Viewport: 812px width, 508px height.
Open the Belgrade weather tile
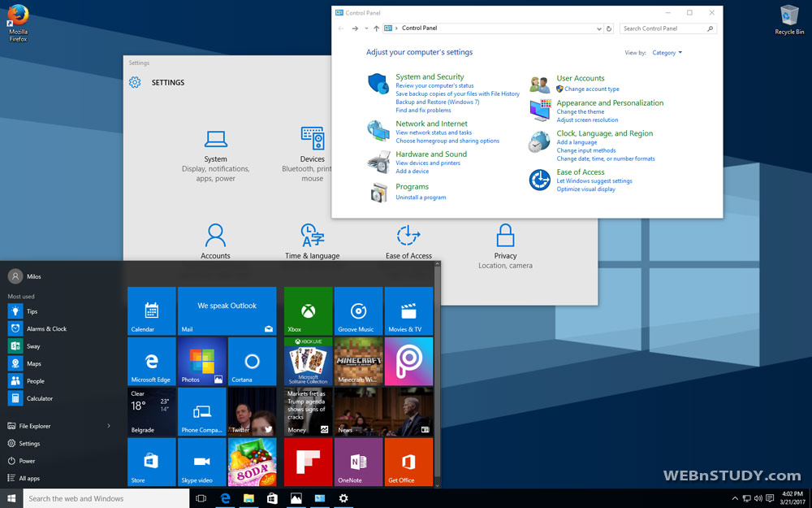coord(151,411)
